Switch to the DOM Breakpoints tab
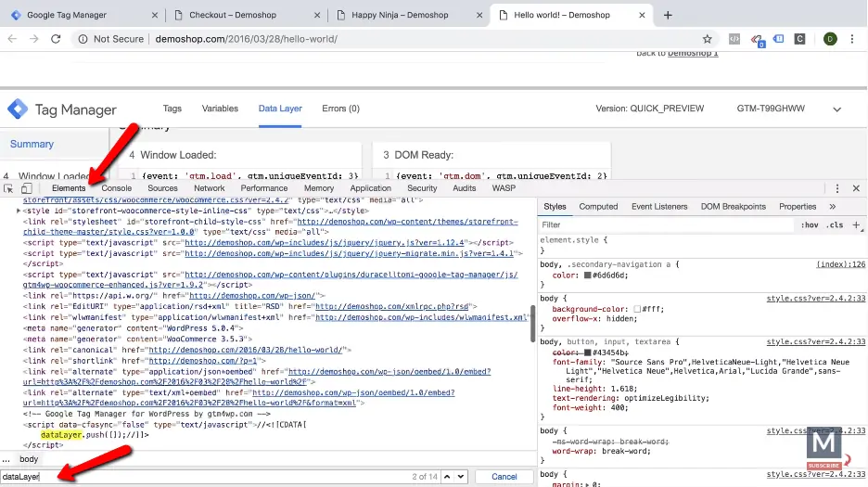 click(x=733, y=207)
